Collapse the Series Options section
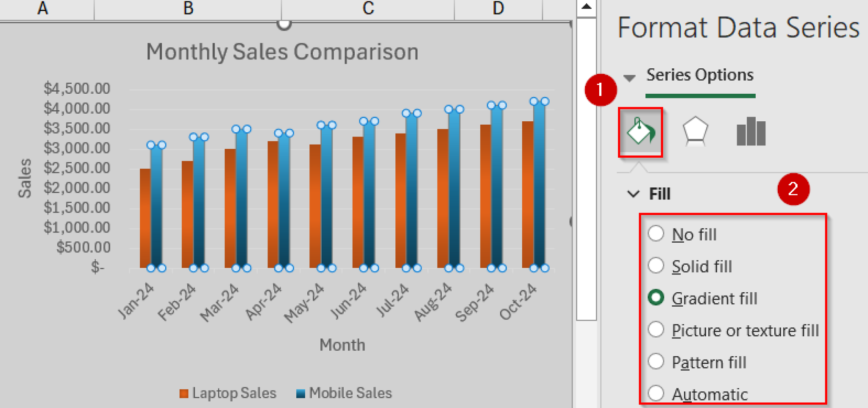 (629, 77)
